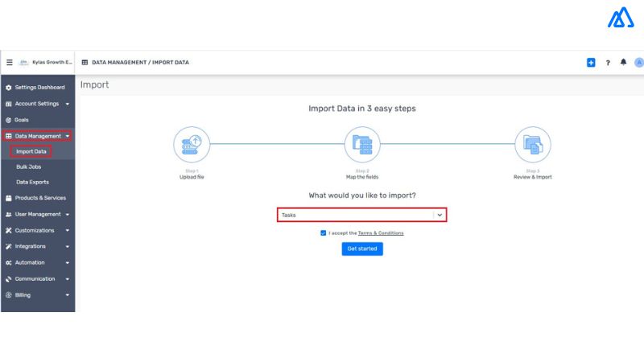644x362 pixels.
Task: Expand the Integrations arrow
Action: [68, 246]
